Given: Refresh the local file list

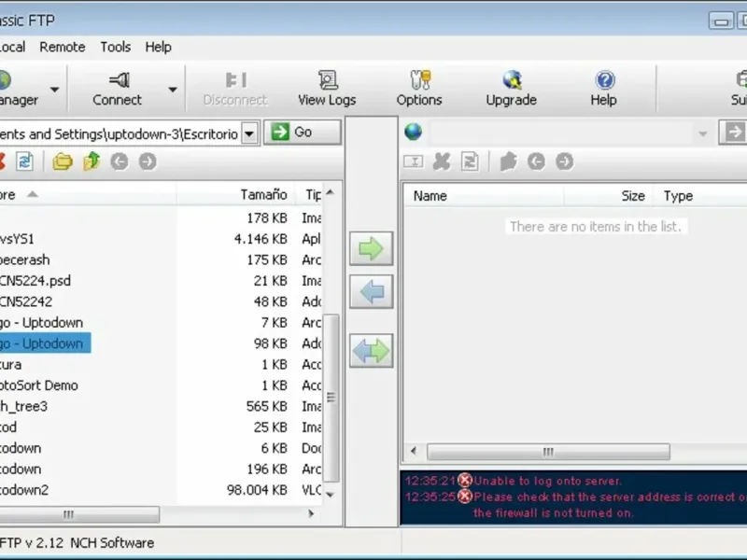Looking at the screenshot, I should click(24, 161).
